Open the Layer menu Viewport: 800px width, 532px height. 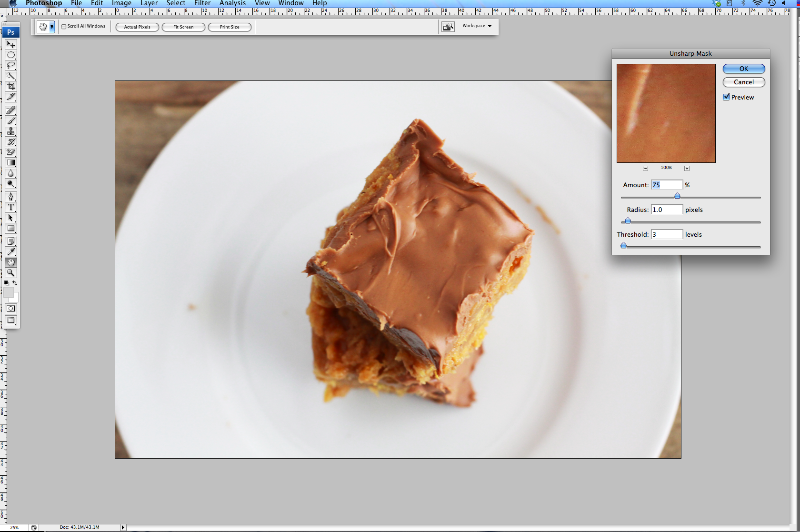(149, 3)
